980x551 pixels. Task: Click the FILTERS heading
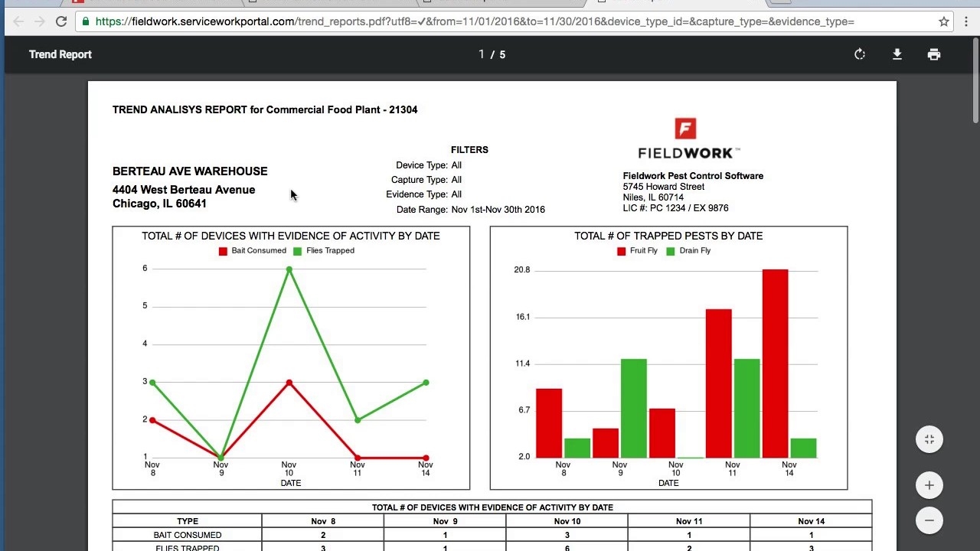[x=469, y=150]
